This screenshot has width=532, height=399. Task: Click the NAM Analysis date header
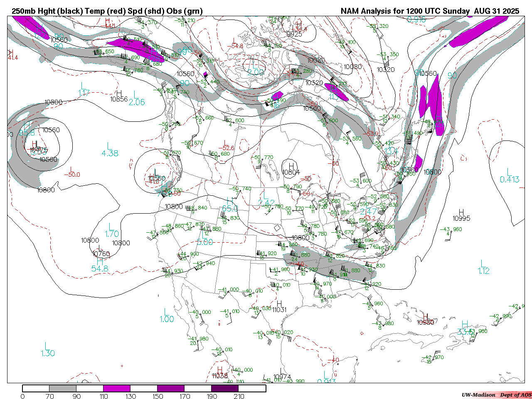coord(430,11)
